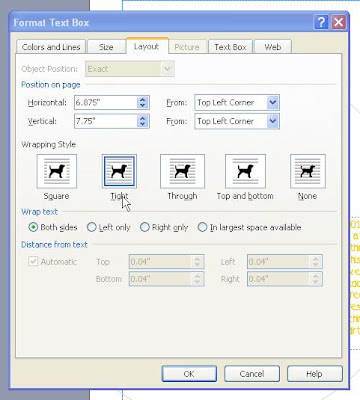360x400 pixels.
Task: Open the Horizontal From dropdown
Action: click(273, 102)
